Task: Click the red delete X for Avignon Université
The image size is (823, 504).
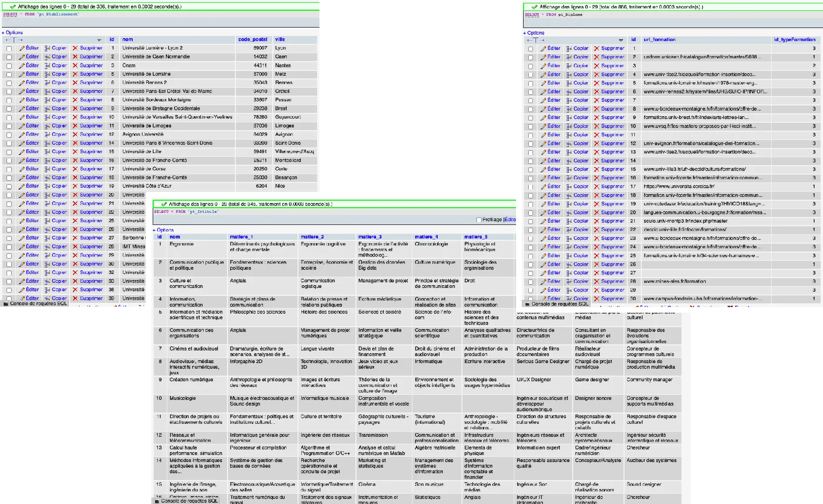Action: click(75, 134)
